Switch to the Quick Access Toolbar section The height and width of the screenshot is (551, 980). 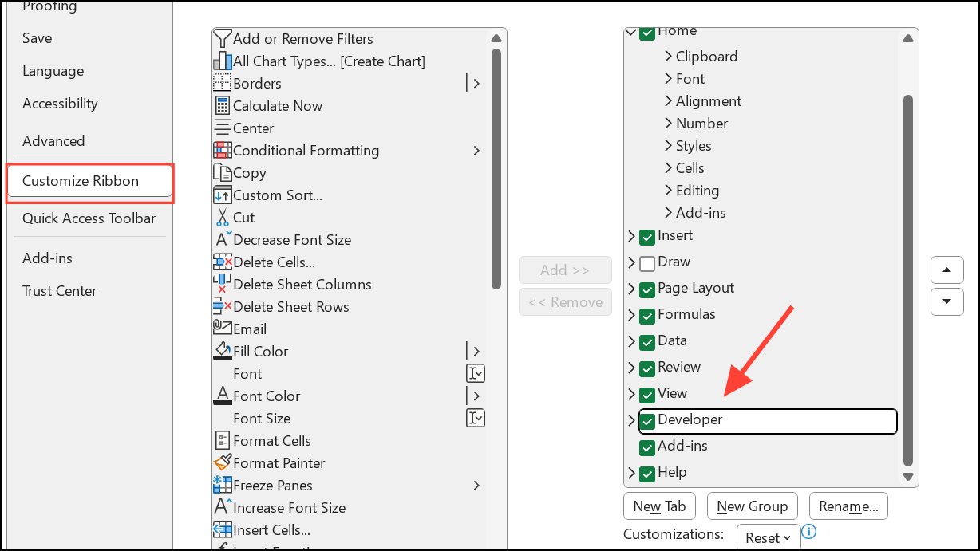pyautogui.click(x=89, y=218)
